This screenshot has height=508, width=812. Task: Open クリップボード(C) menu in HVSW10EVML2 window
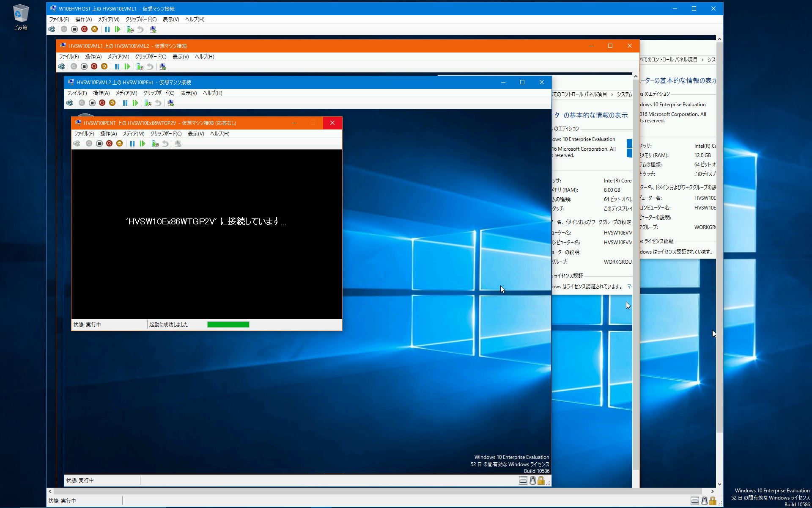(x=151, y=56)
